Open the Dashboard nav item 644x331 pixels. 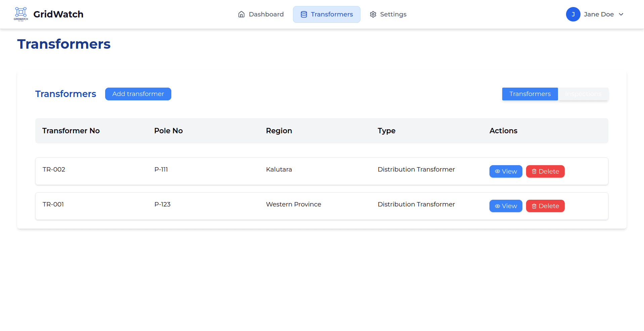pos(261,14)
